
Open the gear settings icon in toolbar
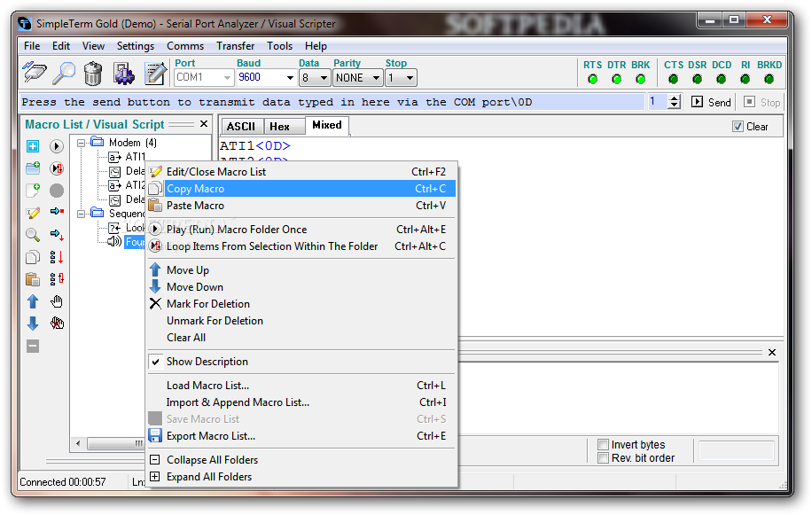[124, 74]
